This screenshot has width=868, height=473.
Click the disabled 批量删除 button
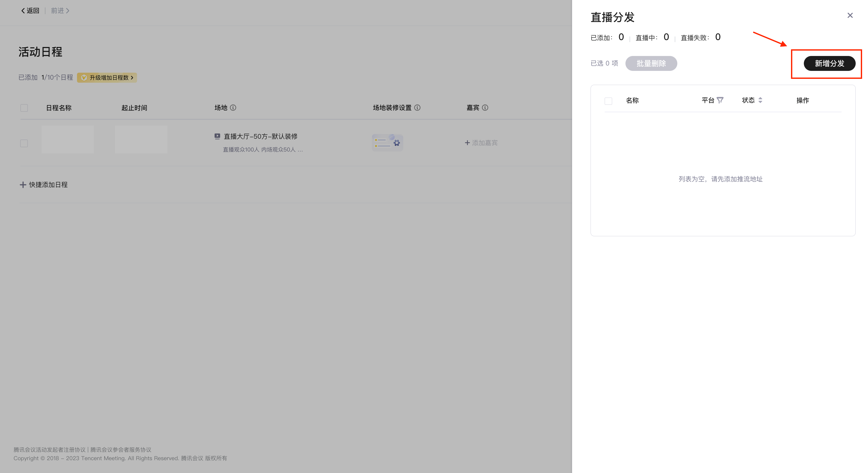click(x=651, y=63)
